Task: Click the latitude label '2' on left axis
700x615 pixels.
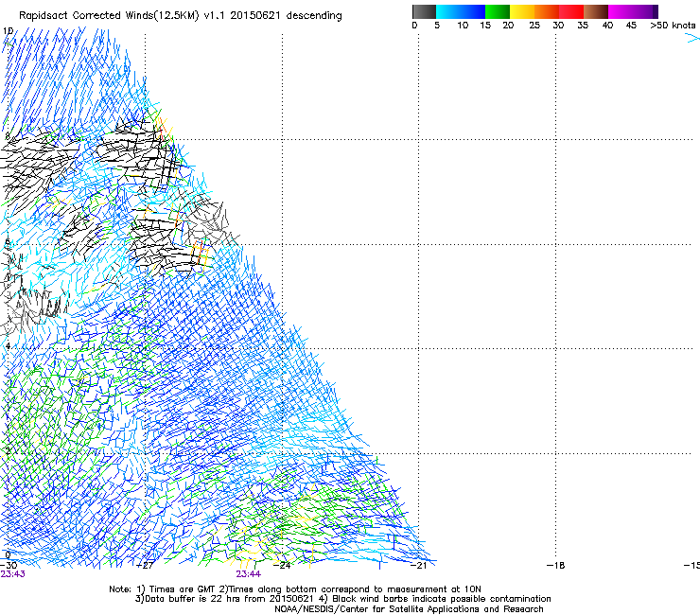Action: tap(8, 451)
